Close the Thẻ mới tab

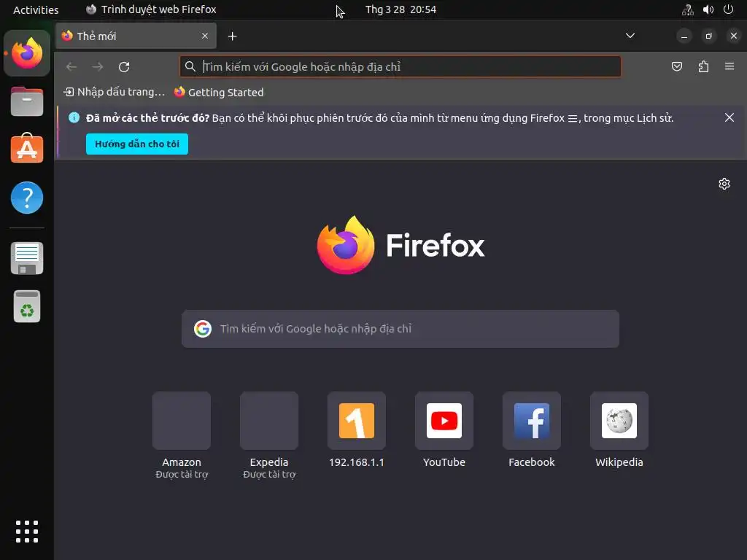[x=205, y=36]
